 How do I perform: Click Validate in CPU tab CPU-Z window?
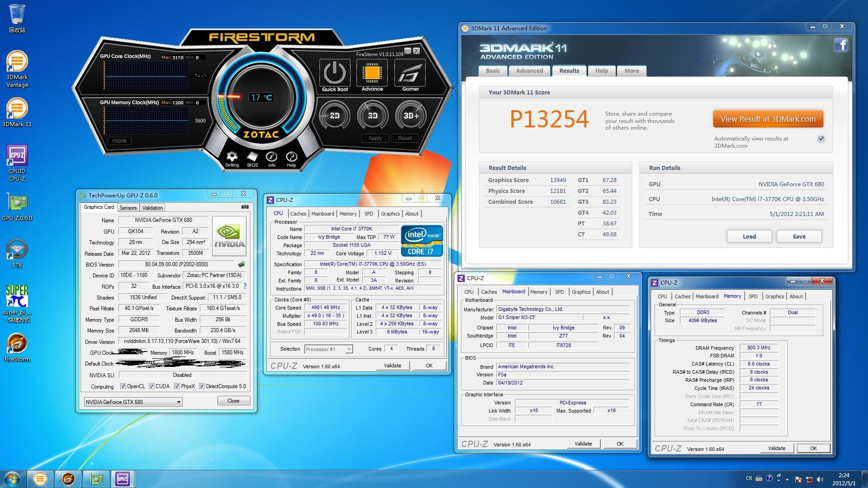click(392, 366)
